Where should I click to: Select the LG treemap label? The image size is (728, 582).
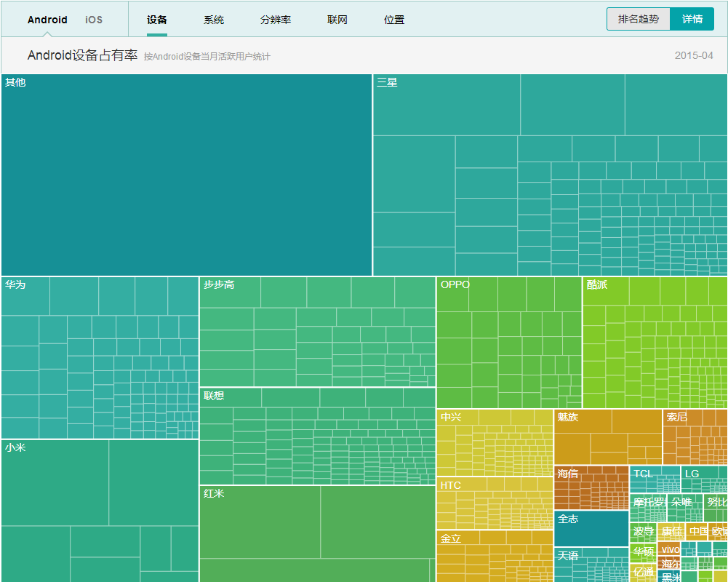click(692, 474)
